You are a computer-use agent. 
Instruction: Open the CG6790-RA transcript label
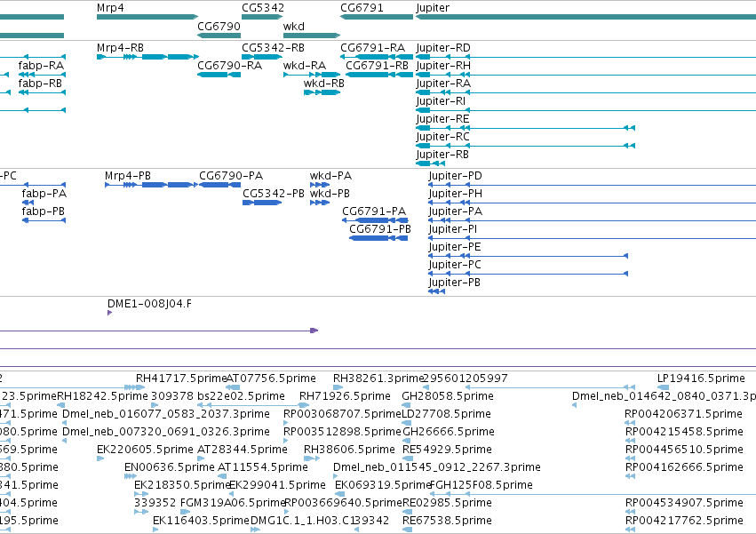tap(229, 66)
